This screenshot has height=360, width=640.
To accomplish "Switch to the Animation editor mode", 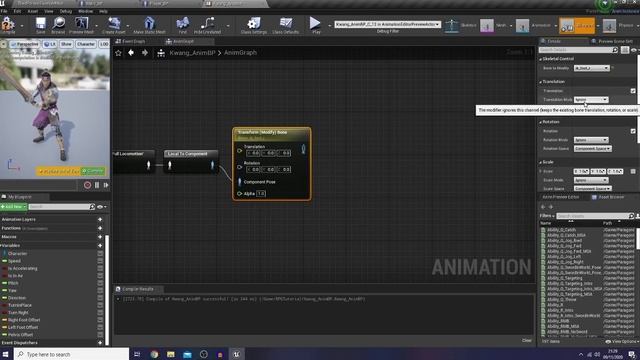I will click(534, 26).
